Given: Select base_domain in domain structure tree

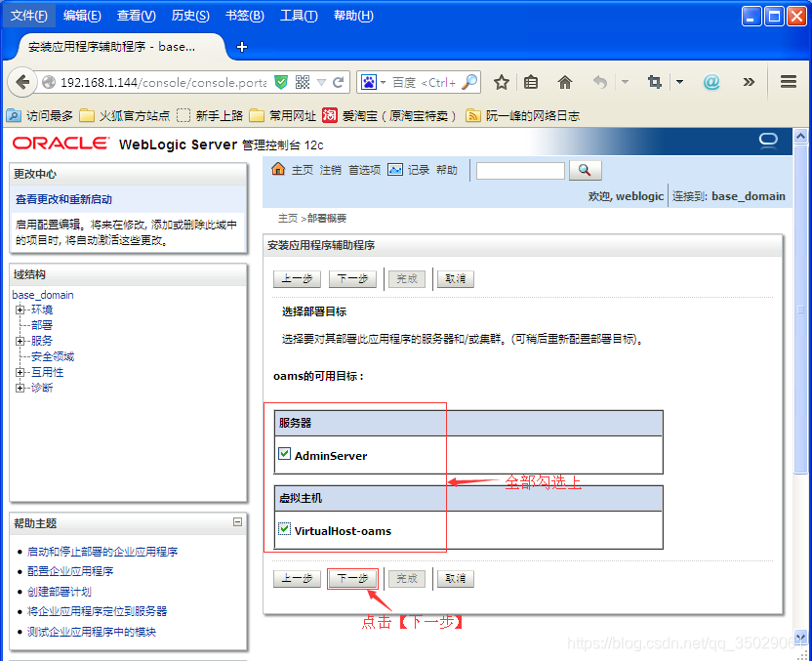Looking at the screenshot, I should (x=43, y=295).
